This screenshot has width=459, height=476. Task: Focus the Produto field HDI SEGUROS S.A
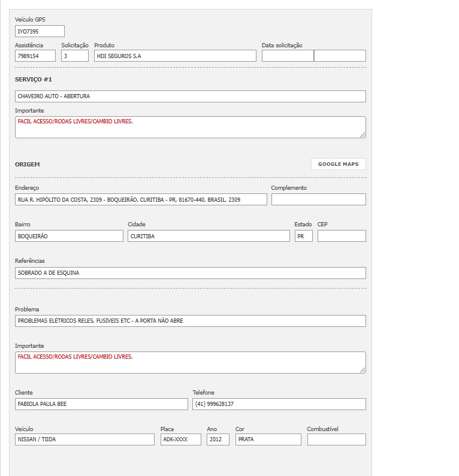[x=175, y=56]
